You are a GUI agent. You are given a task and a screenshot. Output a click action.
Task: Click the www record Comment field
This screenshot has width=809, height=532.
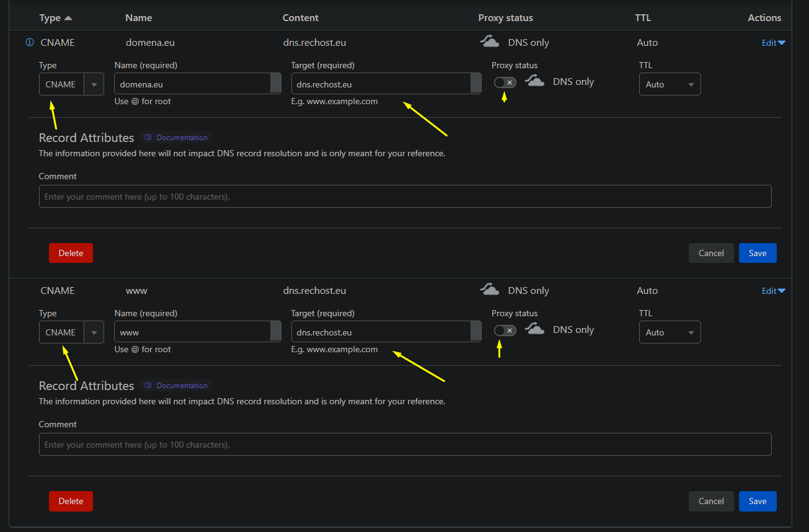pyautogui.click(x=405, y=445)
